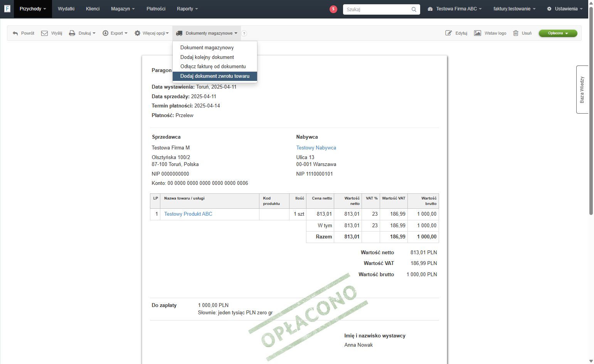This screenshot has height=364, width=594.
Task: Open the Testowy Nabywca link
Action: [316, 148]
